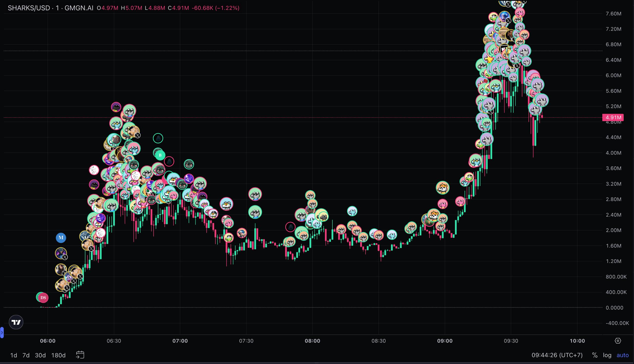Toggle log scale mode

pyautogui.click(x=607, y=355)
